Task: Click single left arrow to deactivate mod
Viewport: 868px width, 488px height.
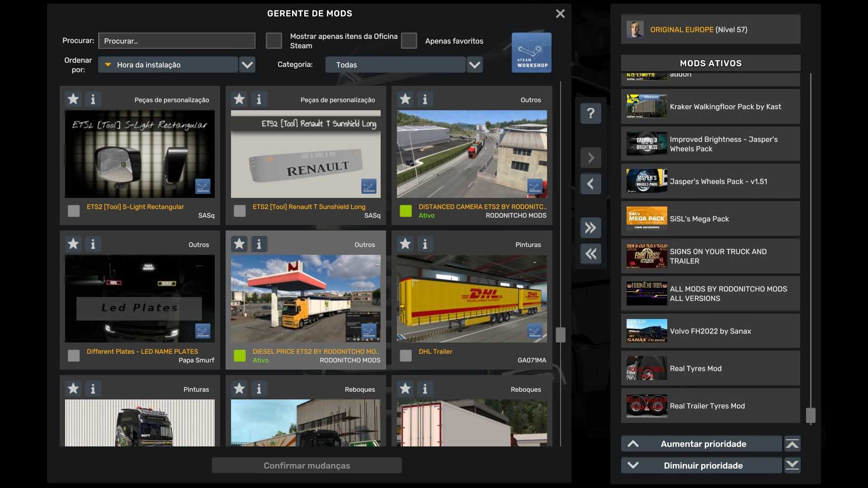Action: click(x=590, y=184)
